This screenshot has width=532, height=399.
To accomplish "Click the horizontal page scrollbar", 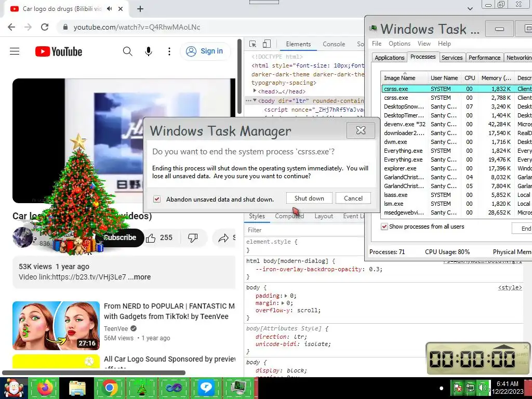I will point(94,373).
